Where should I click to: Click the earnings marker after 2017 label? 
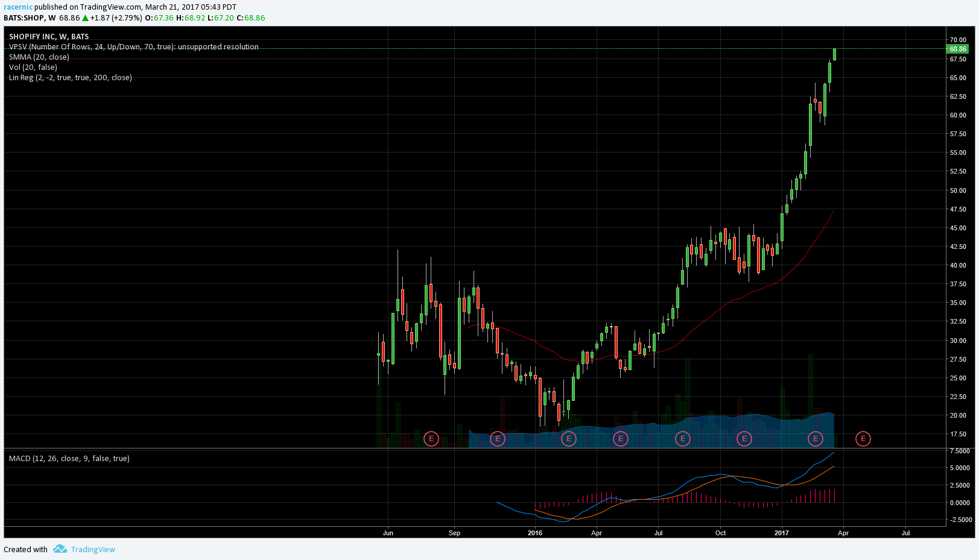click(816, 439)
